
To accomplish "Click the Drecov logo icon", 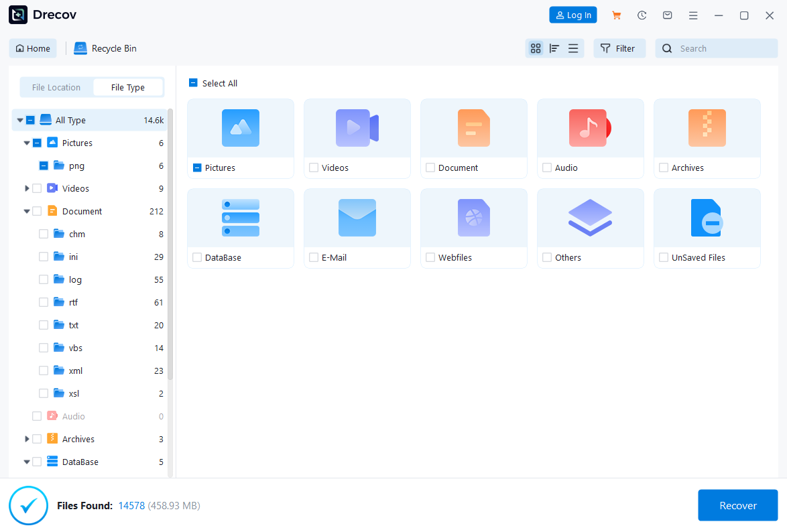I will (18, 14).
